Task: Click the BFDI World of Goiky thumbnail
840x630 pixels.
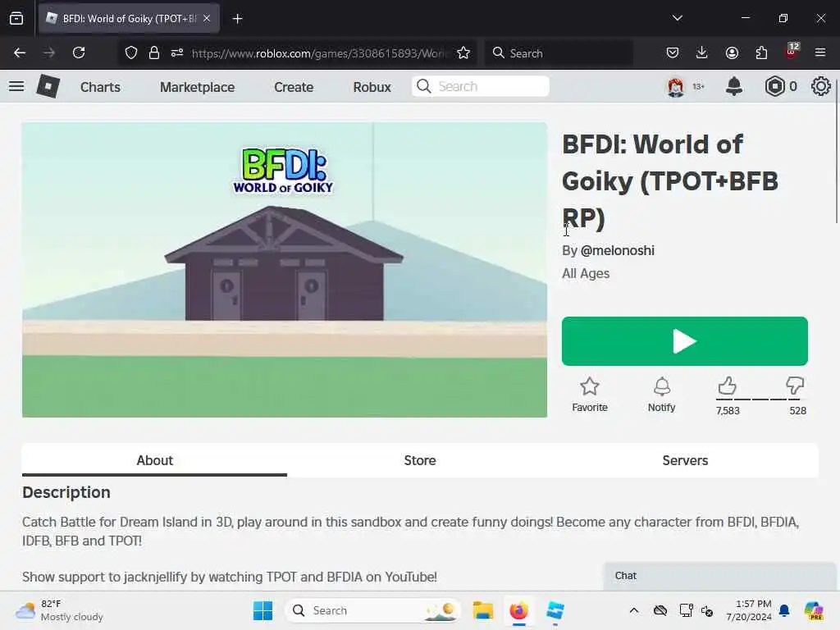Action: [285, 270]
